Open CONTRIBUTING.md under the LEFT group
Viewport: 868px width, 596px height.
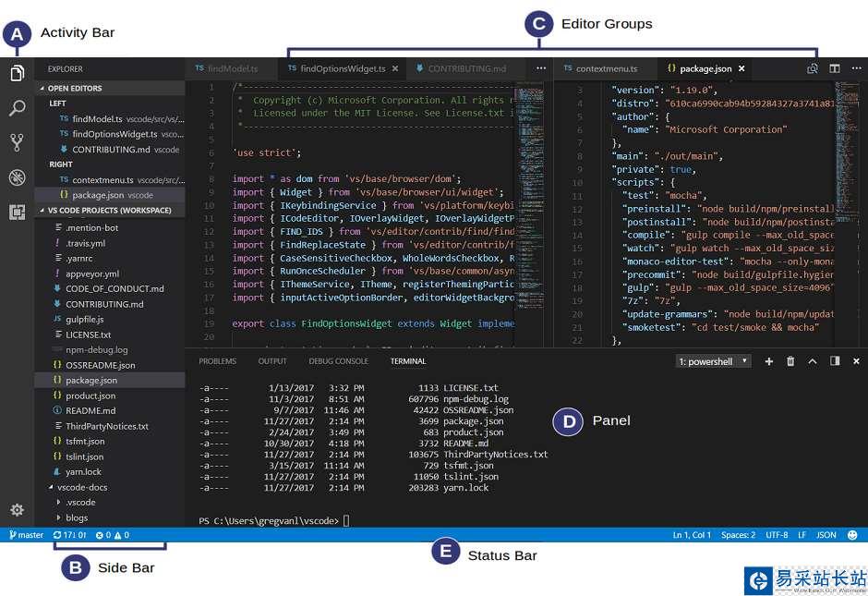[x=110, y=150]
